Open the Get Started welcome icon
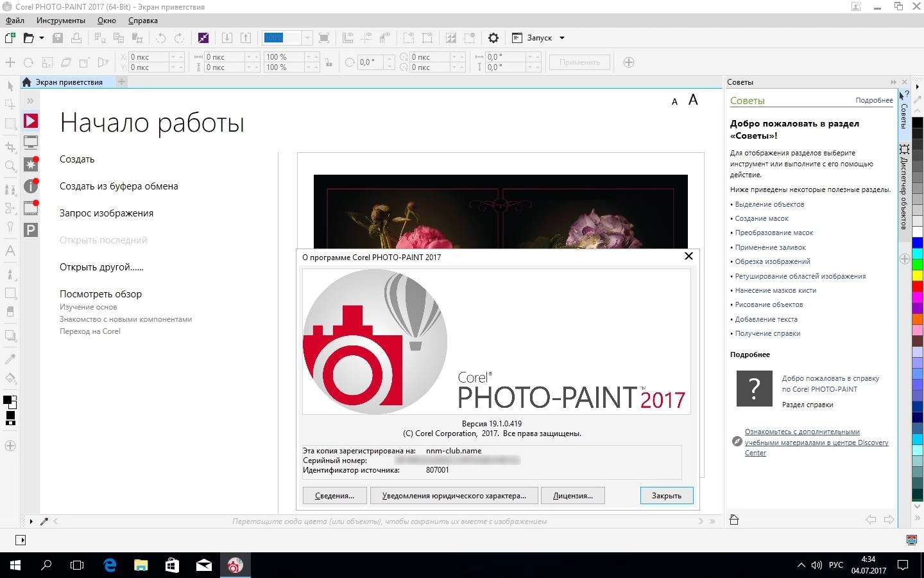 [31, 121]
